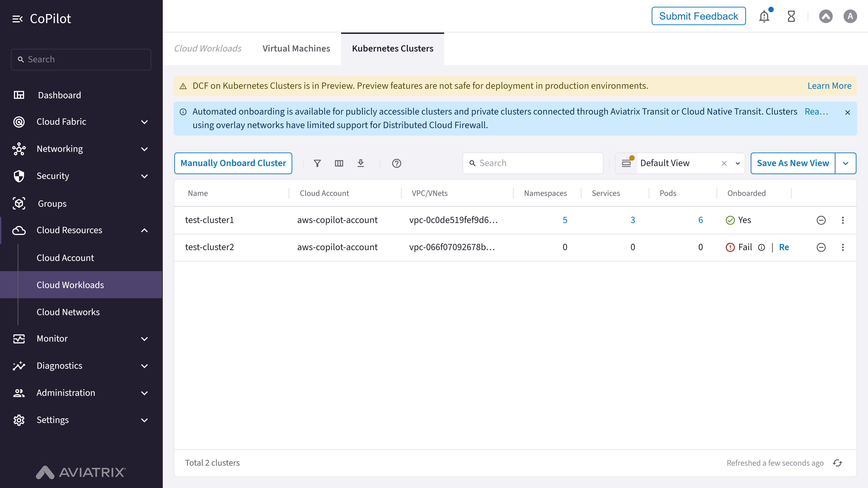Click the saved views list icon
868x488 pixels.
pyautogui.click(x=626, y=163)
